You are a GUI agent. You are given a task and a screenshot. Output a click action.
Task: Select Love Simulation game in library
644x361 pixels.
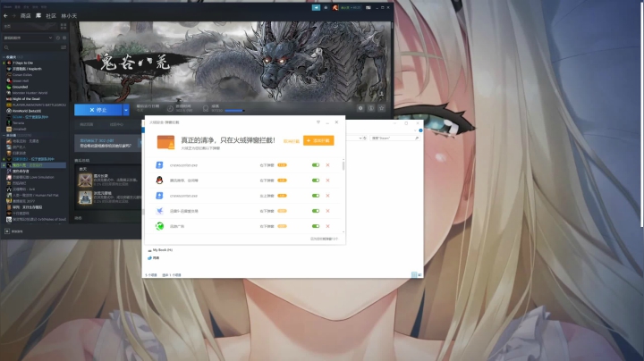(33, 177)
